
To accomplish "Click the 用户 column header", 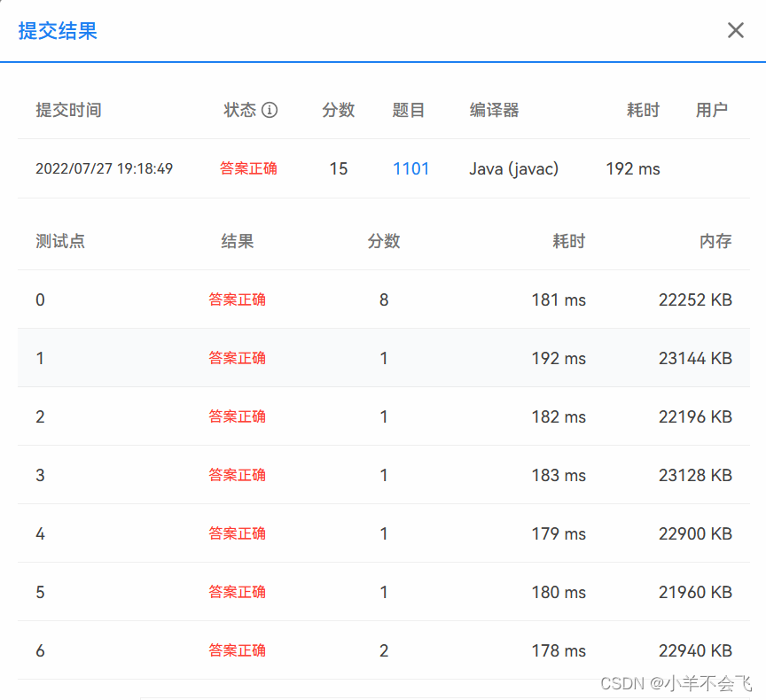I will pyautogui.click(x=711, y=110).
